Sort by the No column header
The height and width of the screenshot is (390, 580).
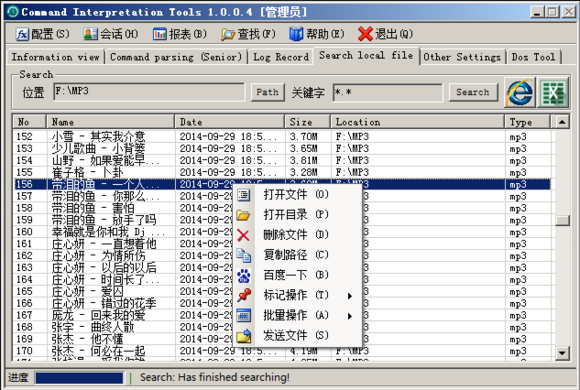click(x=30, y=122)
